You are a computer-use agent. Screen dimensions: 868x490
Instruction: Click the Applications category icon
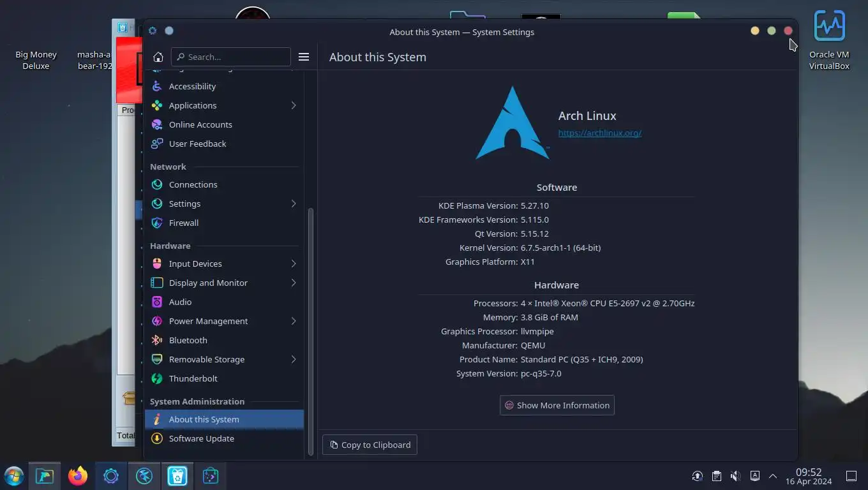pyautogui.click(x=157, y=105)
